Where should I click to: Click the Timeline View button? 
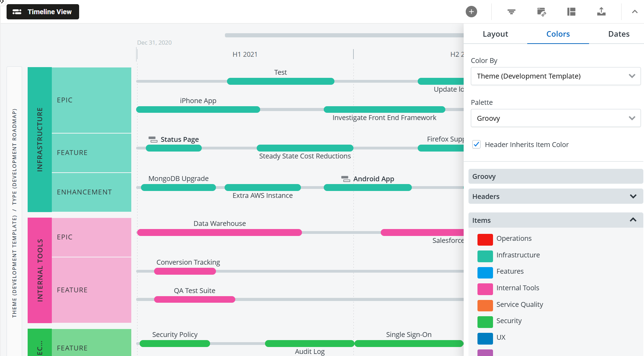[x=43, y=12]
